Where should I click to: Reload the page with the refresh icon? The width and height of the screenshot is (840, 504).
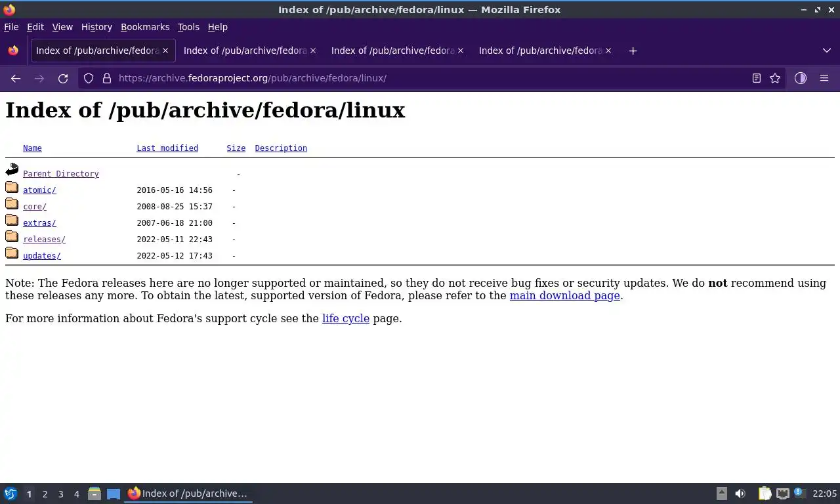tap(63, 78)
